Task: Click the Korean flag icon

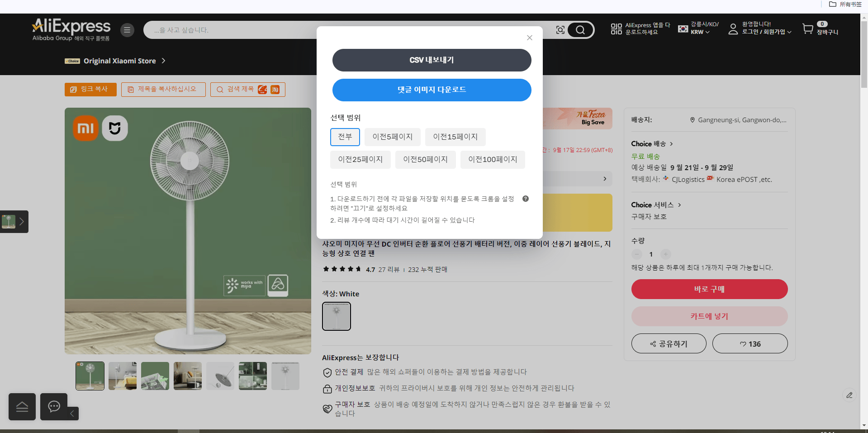Action: coord(683,29)
